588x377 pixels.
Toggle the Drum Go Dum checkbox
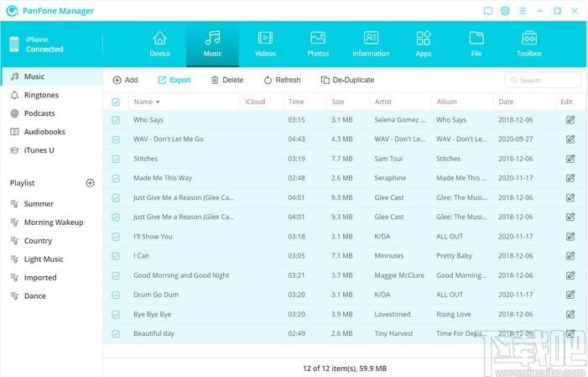pos(116,295)
